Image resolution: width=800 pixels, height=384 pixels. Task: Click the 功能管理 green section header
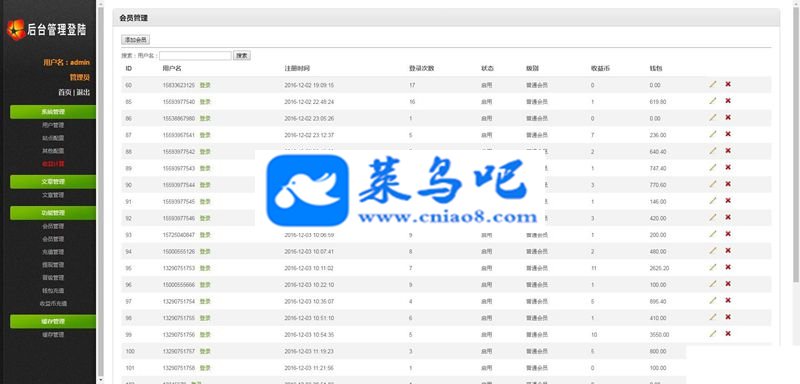pos(53,213)
